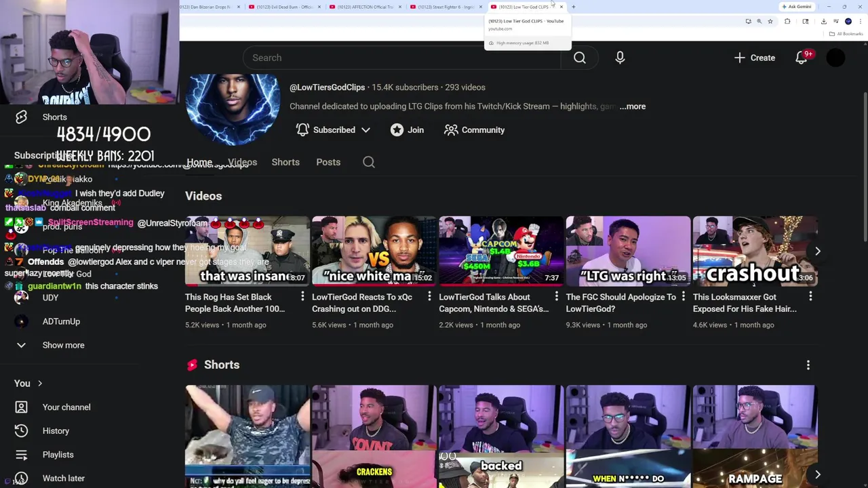Open the 'backed' Short thumbnail

[x=500, y=436]
